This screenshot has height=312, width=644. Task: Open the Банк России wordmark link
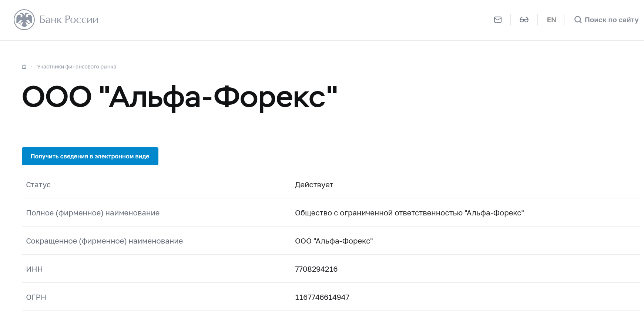tap(69, 20)
